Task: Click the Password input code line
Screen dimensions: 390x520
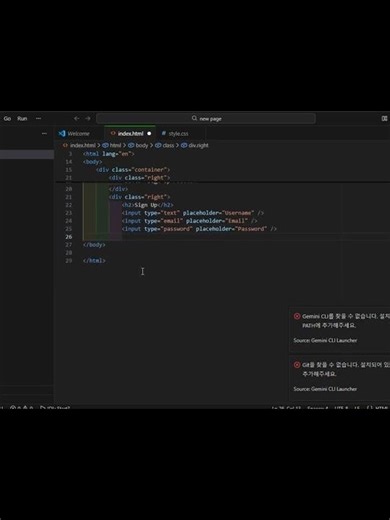Action: (199, 229)
